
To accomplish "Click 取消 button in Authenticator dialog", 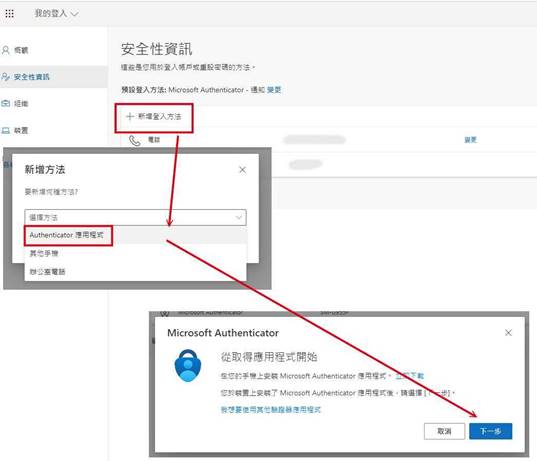I will point(444,431).
